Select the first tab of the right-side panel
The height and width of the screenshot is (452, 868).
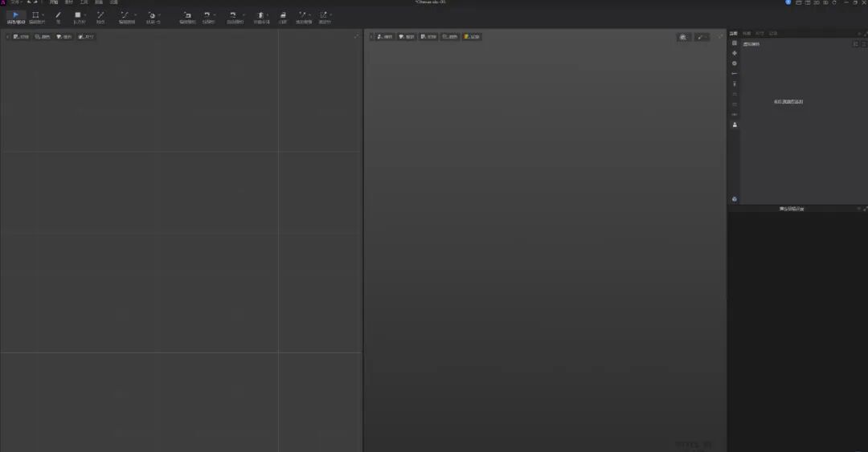tap(734, 33)
